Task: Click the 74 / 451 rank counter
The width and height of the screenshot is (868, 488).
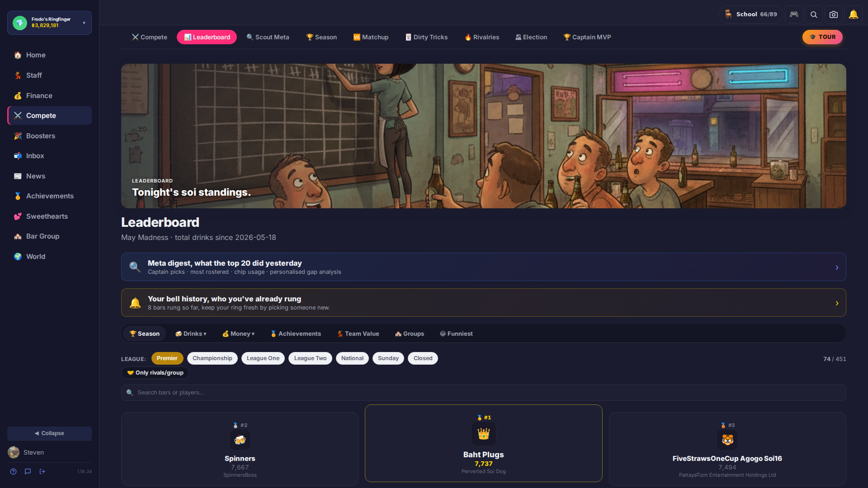Action: pos(835,359)
